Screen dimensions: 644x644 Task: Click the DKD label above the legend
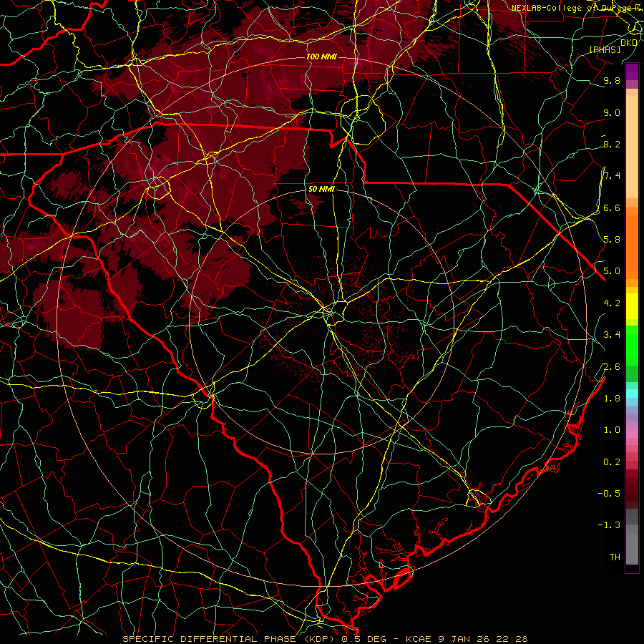629,43
